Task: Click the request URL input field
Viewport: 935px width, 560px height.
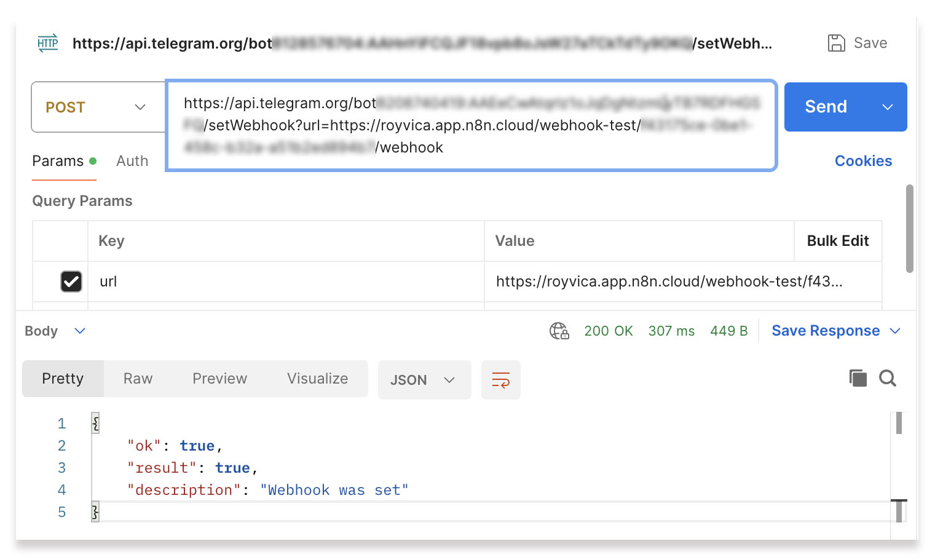Action: (x=471, y=125)
